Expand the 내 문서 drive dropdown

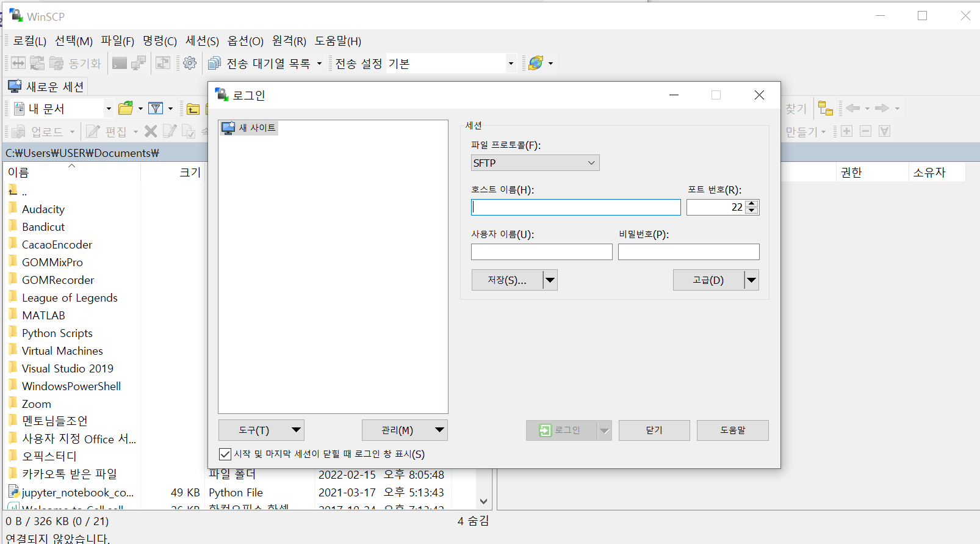(109, 109)
